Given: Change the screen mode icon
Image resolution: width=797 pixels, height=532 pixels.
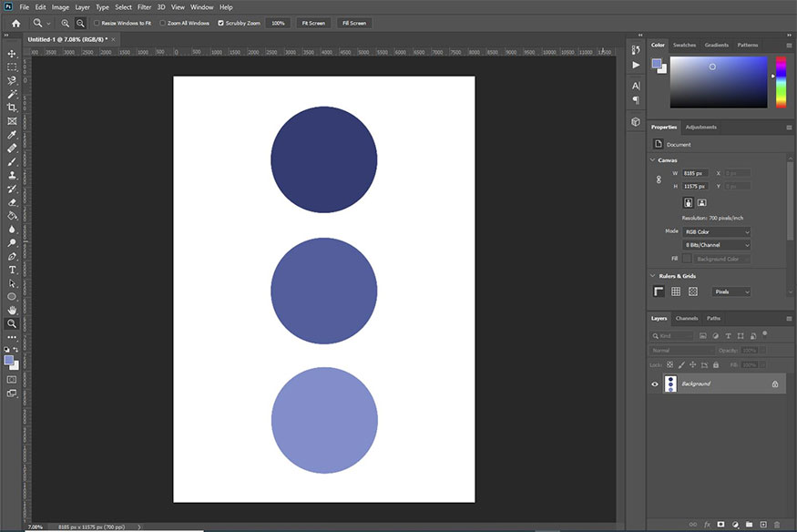Looking at the screenshot, I should 12,394.
